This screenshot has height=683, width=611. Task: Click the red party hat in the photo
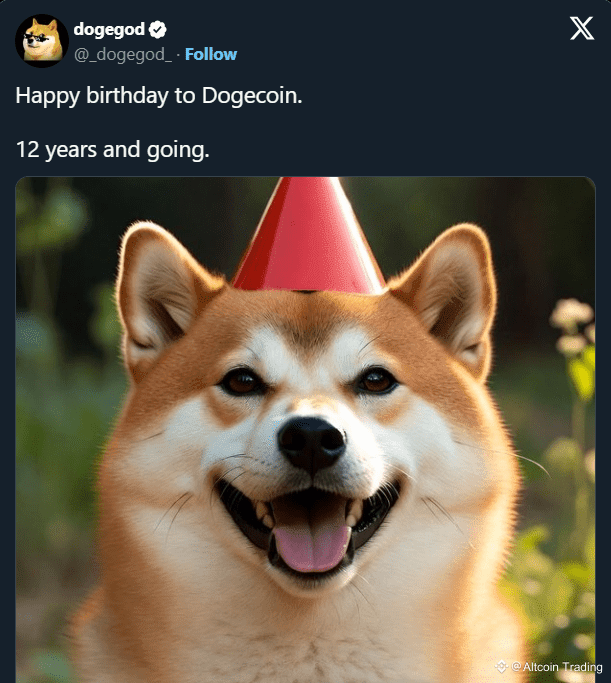coord(309,237)
